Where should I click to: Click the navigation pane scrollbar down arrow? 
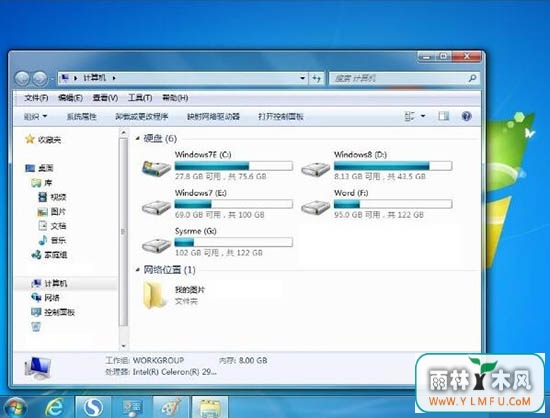coord(123,346)
